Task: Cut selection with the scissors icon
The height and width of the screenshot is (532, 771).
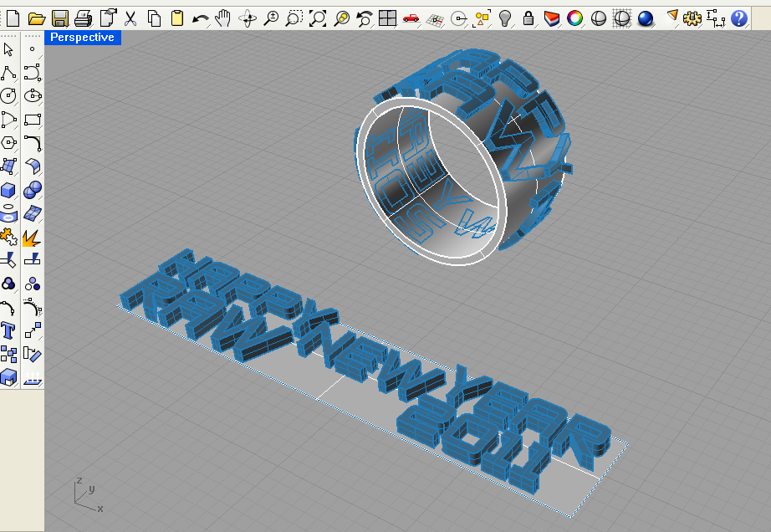Action: 130,18
